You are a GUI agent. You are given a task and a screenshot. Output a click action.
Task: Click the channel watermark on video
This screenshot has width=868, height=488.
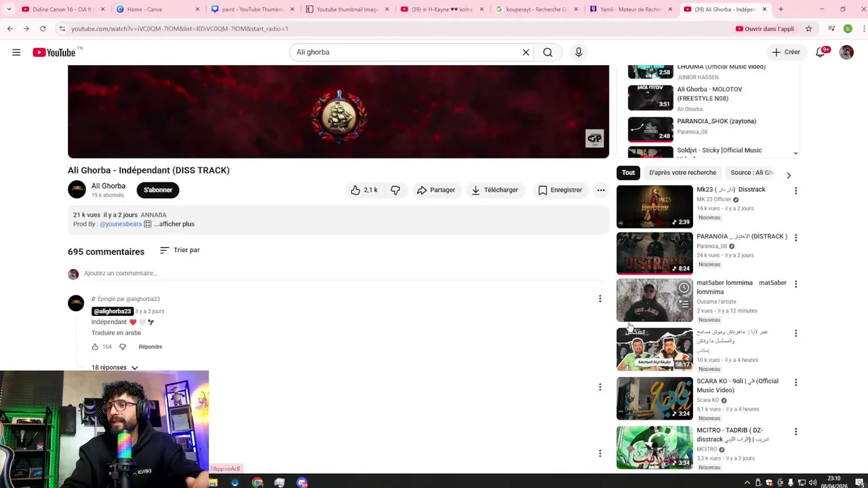click(595, 138)
